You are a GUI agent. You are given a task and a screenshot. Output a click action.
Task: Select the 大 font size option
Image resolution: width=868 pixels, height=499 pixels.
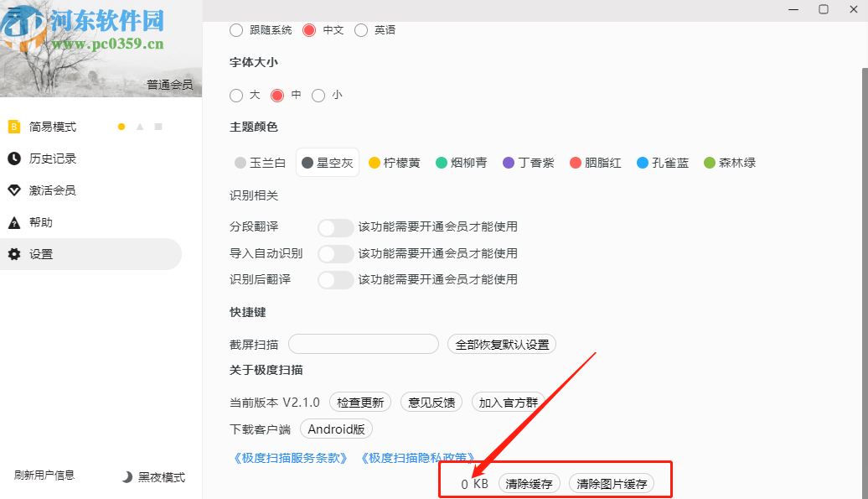click(x=236, y=95)
